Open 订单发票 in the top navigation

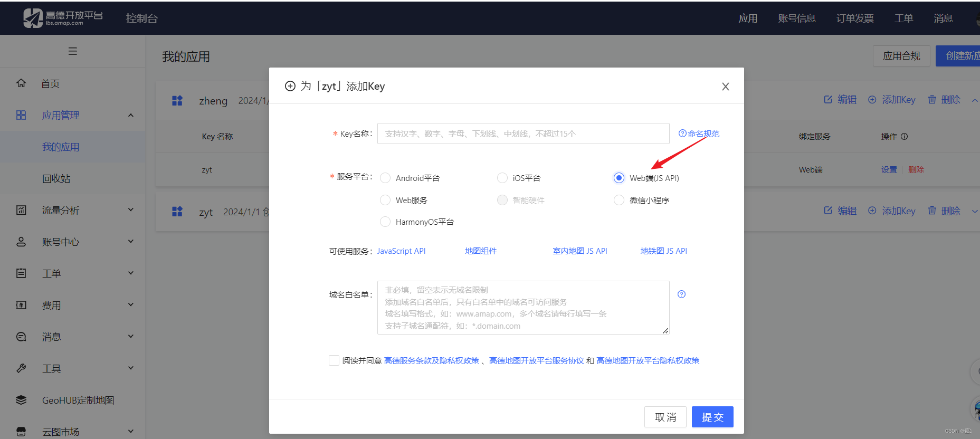855,18
